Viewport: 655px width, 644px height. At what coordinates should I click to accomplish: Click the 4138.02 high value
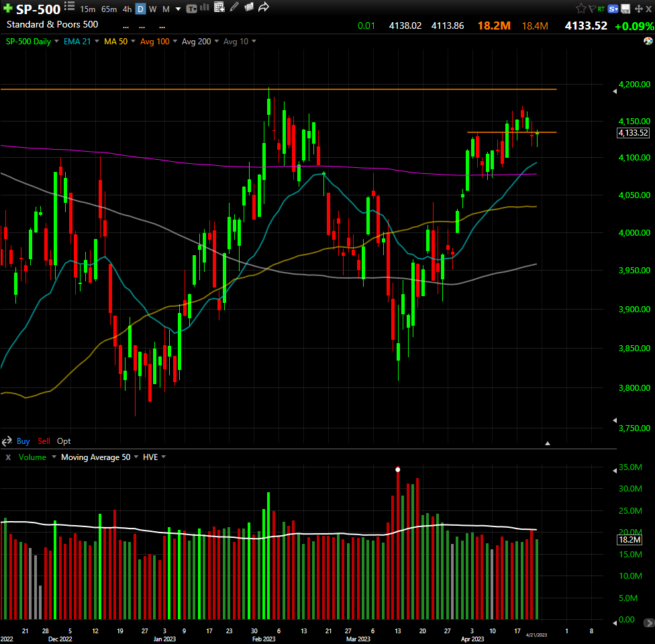point(405,26)
